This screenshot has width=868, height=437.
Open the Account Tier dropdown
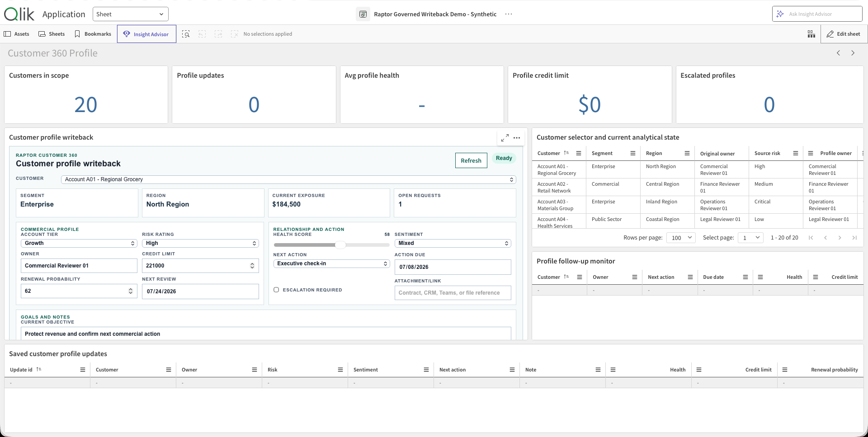(x=79, y=243)
